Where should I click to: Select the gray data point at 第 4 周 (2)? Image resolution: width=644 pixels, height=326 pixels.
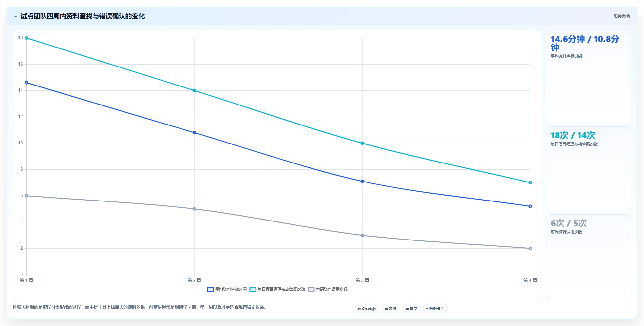point(530,248)
